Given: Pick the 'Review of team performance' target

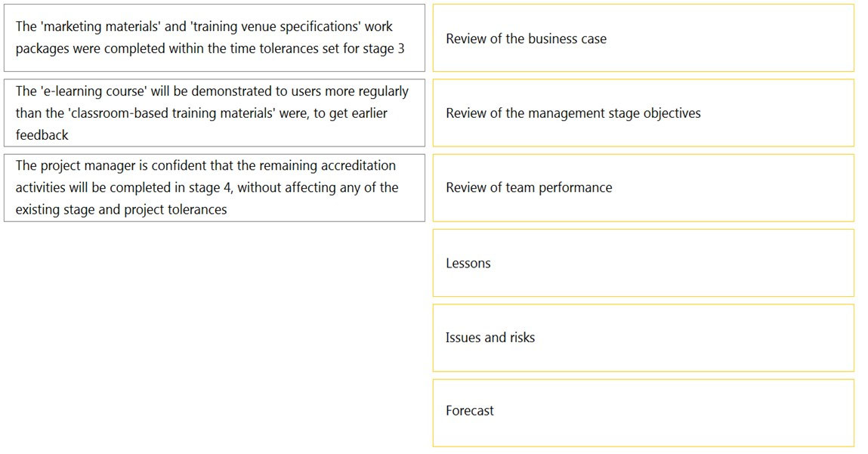Looking at the screenshot, I should point(643,187).
